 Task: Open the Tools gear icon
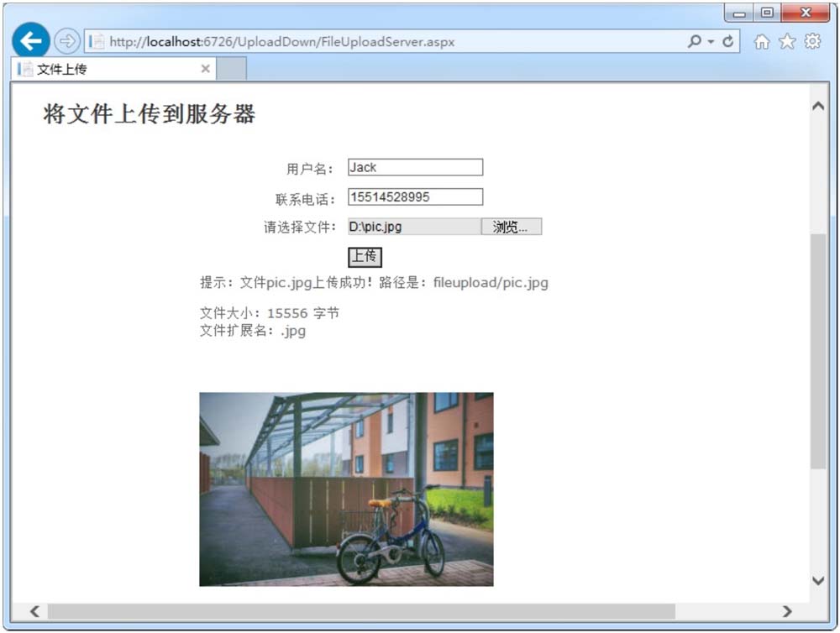[812, 41]
